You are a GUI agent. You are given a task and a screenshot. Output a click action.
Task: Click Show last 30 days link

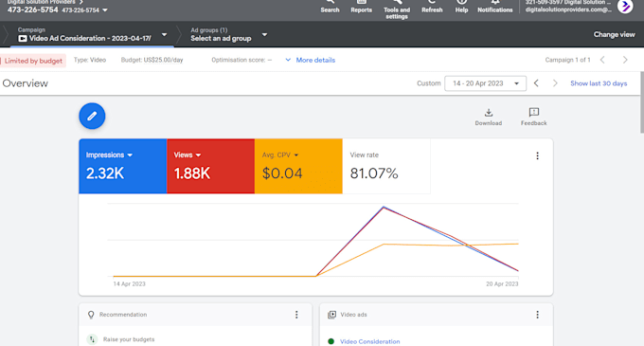tap(599, 83)
